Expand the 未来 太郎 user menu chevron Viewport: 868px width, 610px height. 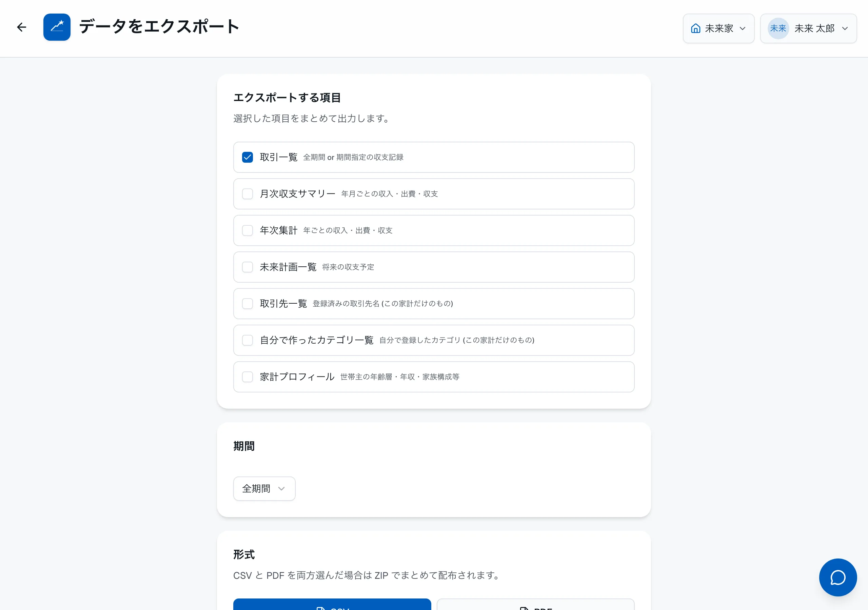[x=845, y=28]
